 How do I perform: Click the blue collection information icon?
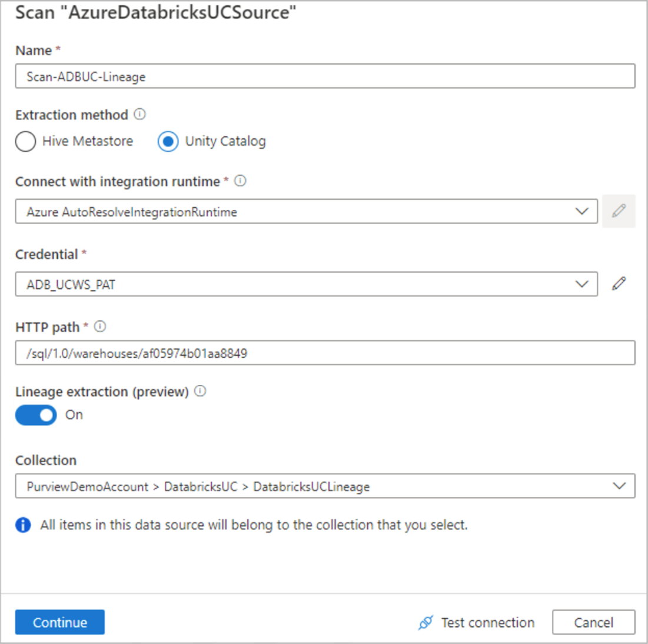(x=23, y=525)
